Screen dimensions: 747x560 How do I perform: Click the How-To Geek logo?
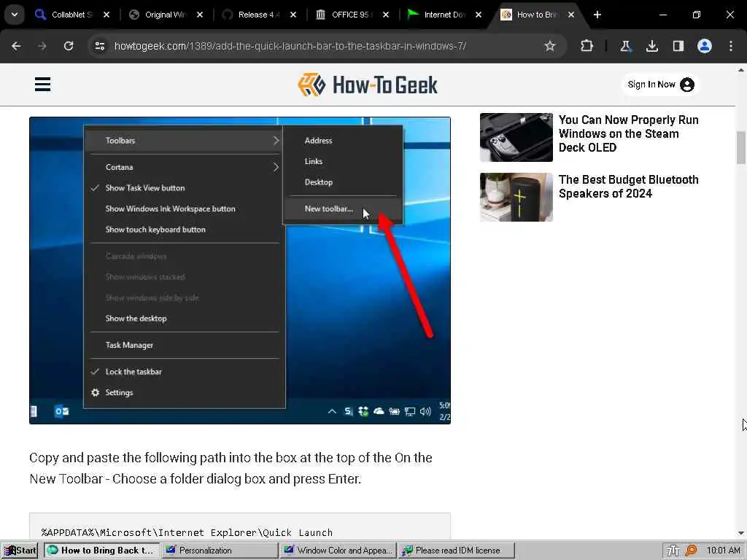(x=368, y=85)
